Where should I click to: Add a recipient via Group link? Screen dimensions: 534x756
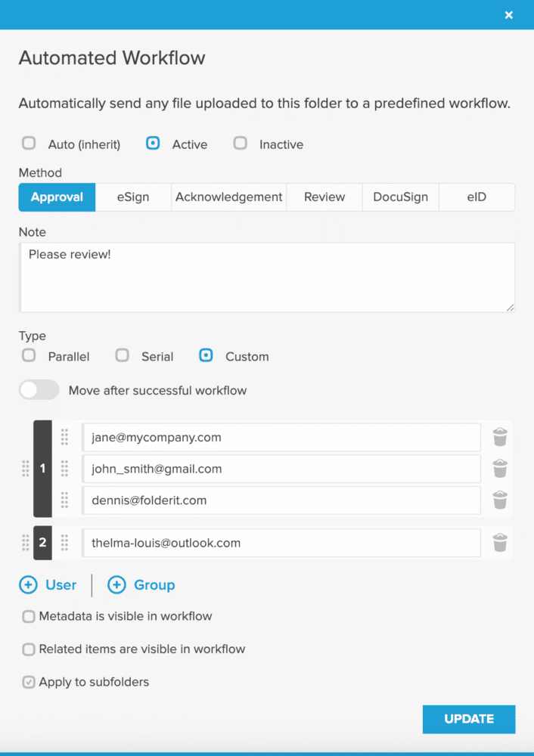pos(154,585)
